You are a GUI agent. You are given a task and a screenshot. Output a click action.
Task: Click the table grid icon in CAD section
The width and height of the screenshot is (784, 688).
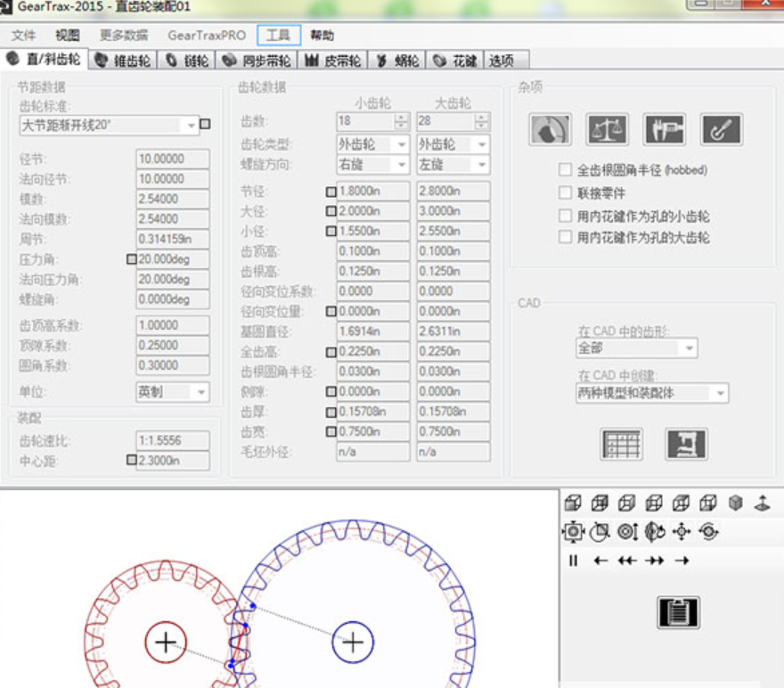[x=621, y=444]
